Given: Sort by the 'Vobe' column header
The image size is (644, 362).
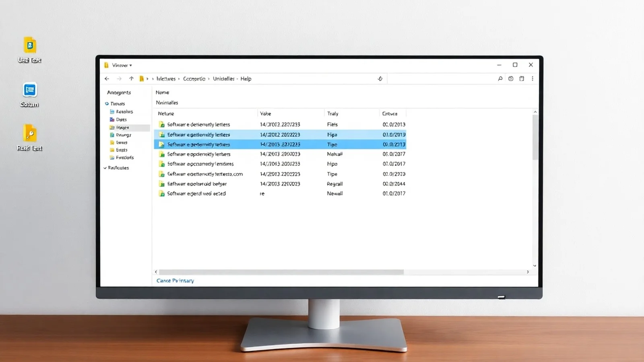Looking at the screenshot, I should (x=266, y=114).
